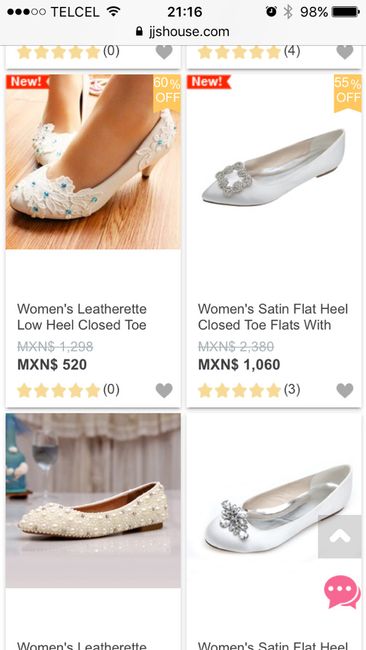Open Women's Satin Flat Heel Closed Toe link

click(273, 317)
